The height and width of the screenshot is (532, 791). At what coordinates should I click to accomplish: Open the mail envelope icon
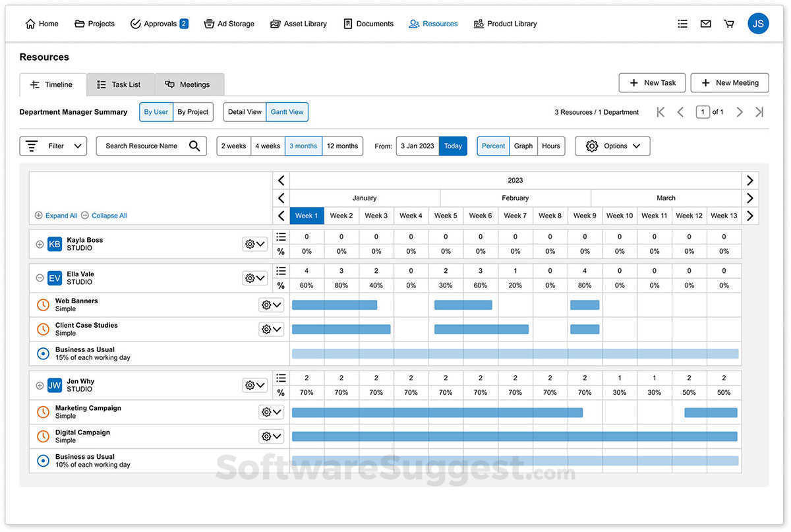click(705, 24)
